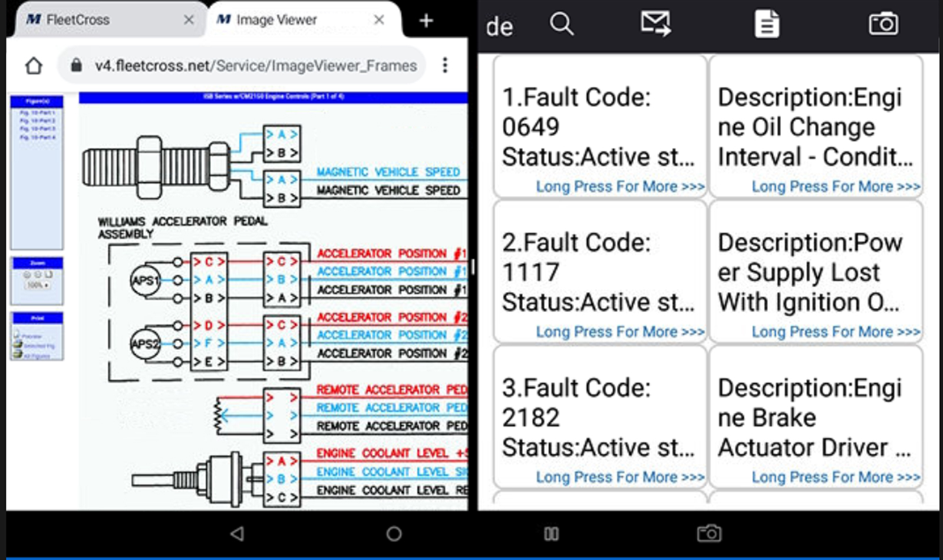Click the fleetcross.net URL address bar
The width and height of the screenshot is (943, 560).
242,65
